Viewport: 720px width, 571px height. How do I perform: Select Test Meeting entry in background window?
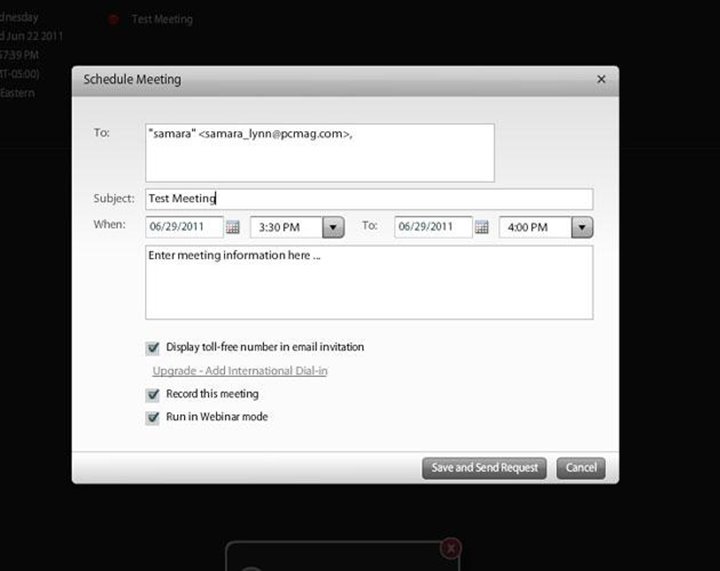pyautogui.click(x=162, y=19)
